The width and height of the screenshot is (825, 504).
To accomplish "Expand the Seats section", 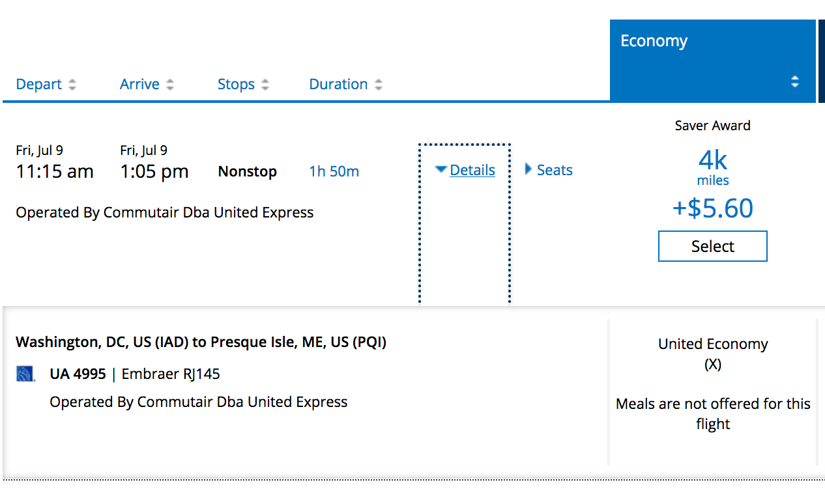I will pos(548,171).
